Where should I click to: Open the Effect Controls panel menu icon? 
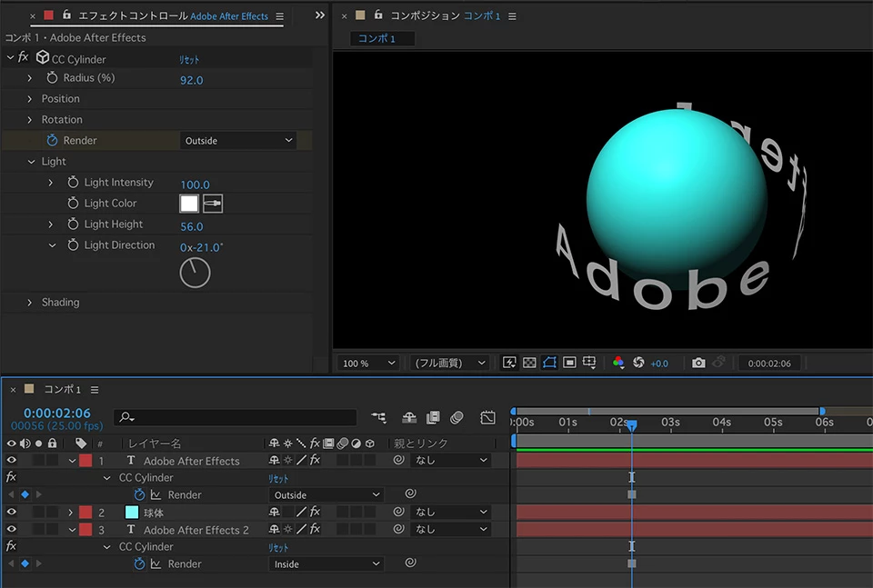tap(279, 16)
